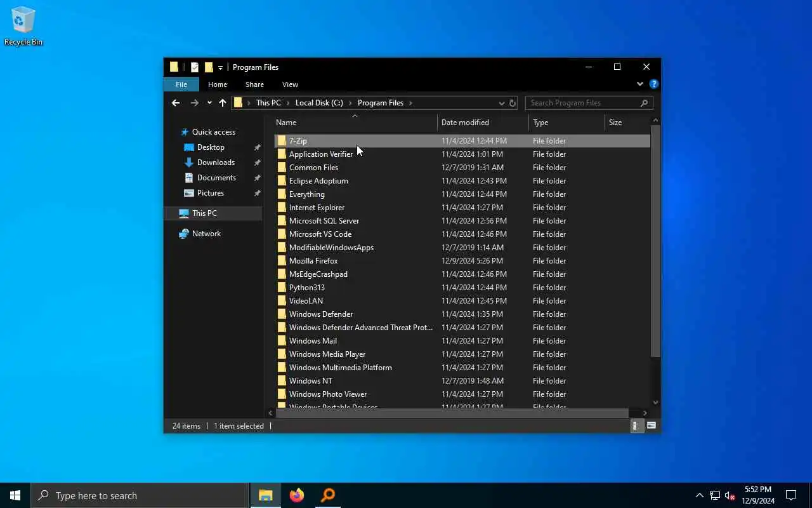Image resolution: width=812 pixels, height=508 pixels.
Task: Select the Windows Media Player folder row
Action: [x=462, y=354]
